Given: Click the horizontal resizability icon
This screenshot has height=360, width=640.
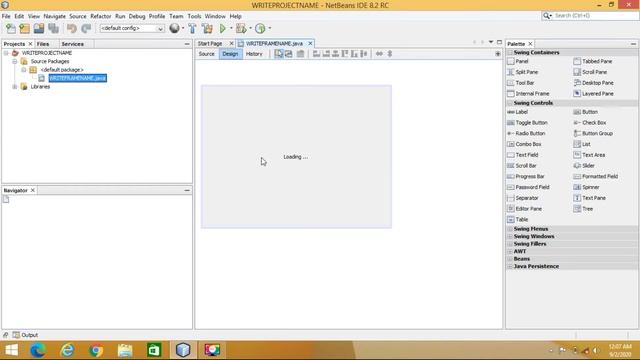Looking at the screenshot, I should pyautogui.click(x=379, y=54).
